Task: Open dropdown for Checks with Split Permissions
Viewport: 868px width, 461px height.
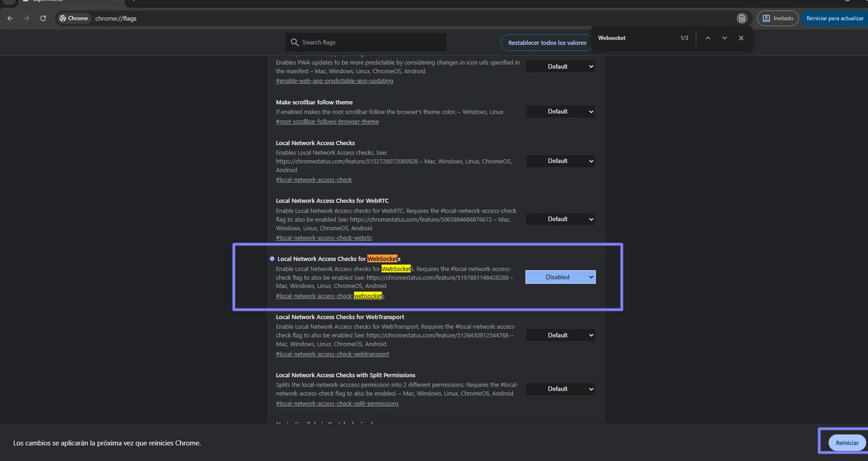Action: coord(560,389)
